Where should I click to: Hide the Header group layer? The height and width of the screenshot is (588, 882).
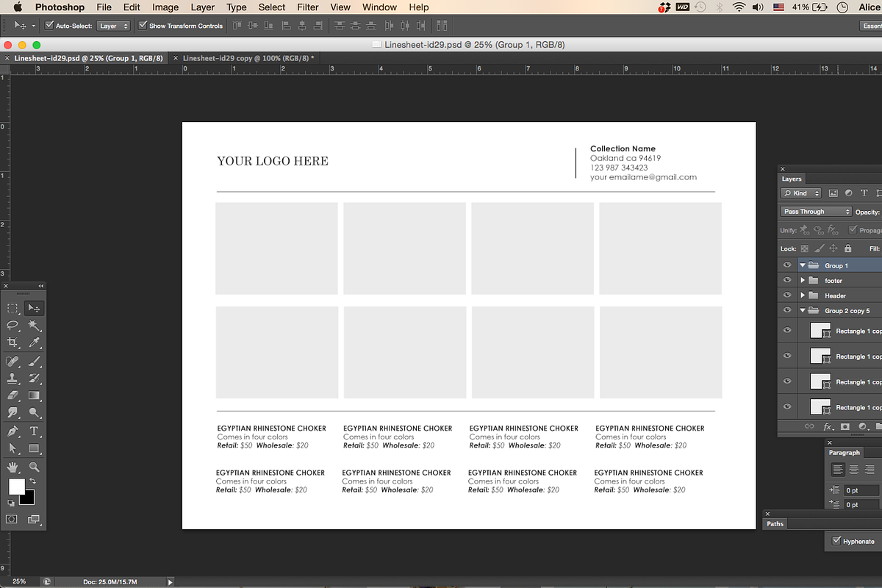787,295
